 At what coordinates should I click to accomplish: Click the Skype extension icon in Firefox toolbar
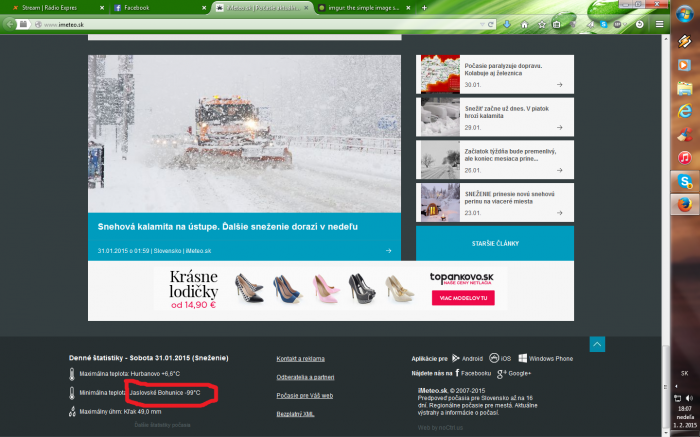[x=604, y=25]
